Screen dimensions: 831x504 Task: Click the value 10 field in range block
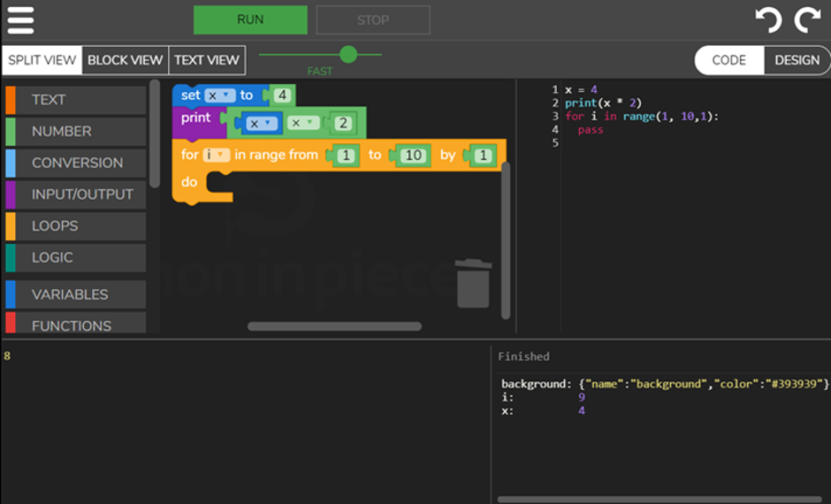(413, 156)
